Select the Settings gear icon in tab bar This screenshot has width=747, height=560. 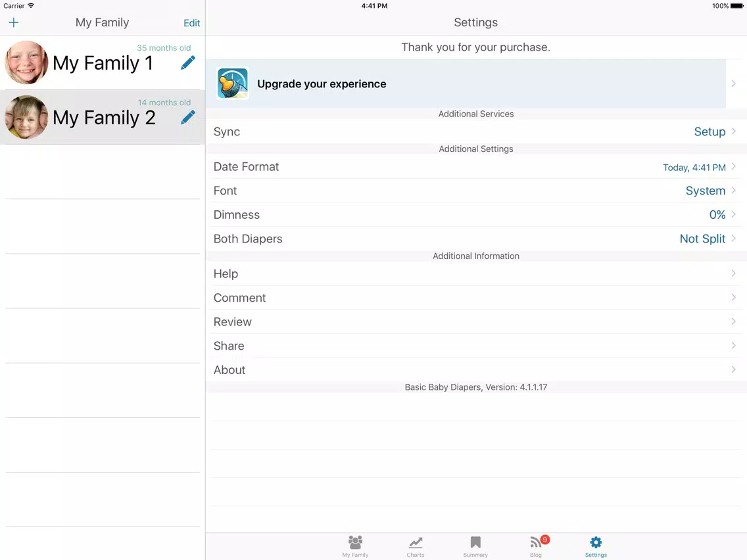coord(596,542)
